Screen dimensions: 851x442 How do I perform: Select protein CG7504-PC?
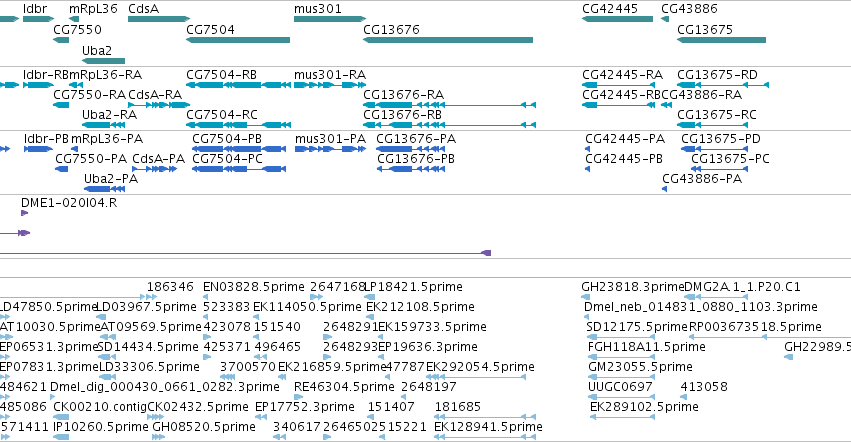tap(239, 169)
